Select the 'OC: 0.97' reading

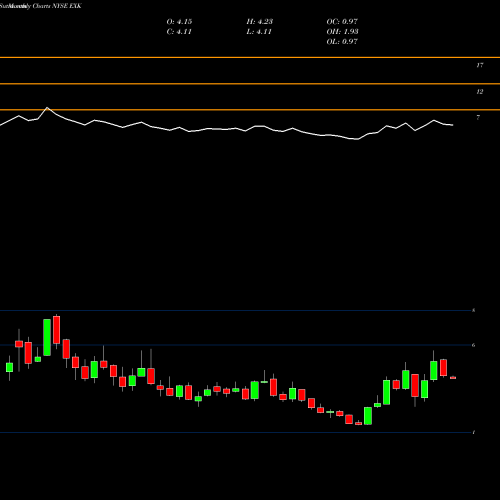[342, 22]
